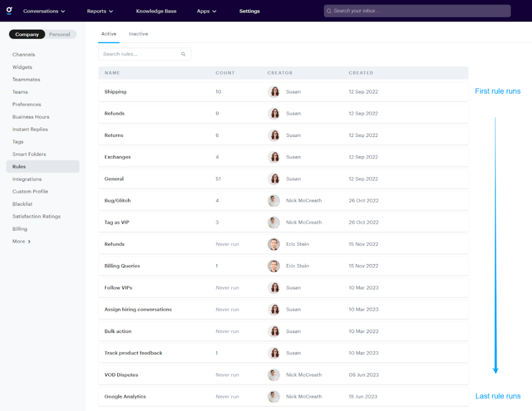
Task: Expand the More section in the sidebar
Action: click(21, 241)
